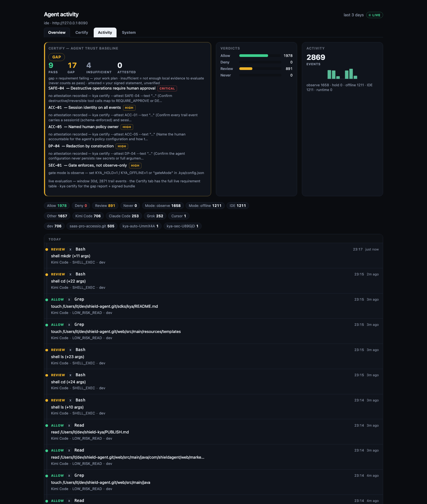Screen dimensions: 427x504
Task: Filter by the Review 891 chip
Action: pos(105,206)
